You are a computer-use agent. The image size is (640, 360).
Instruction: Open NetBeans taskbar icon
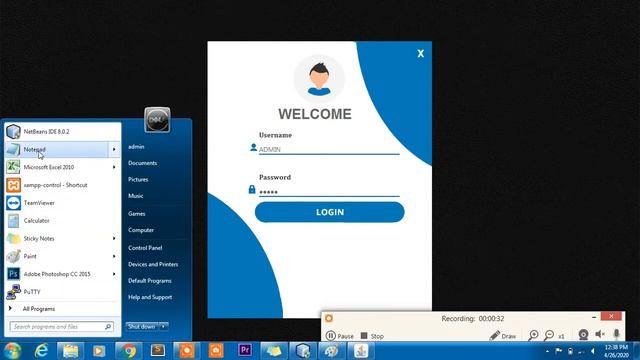[303, 351]
